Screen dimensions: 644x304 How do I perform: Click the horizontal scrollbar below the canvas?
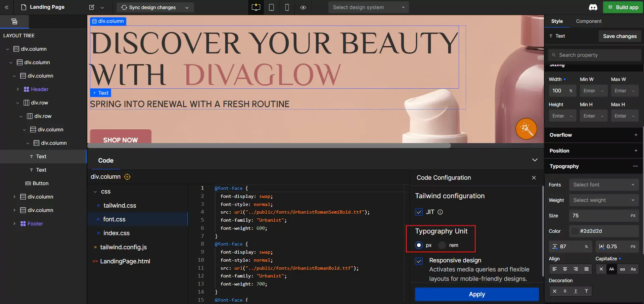click(x=269, y=145)
